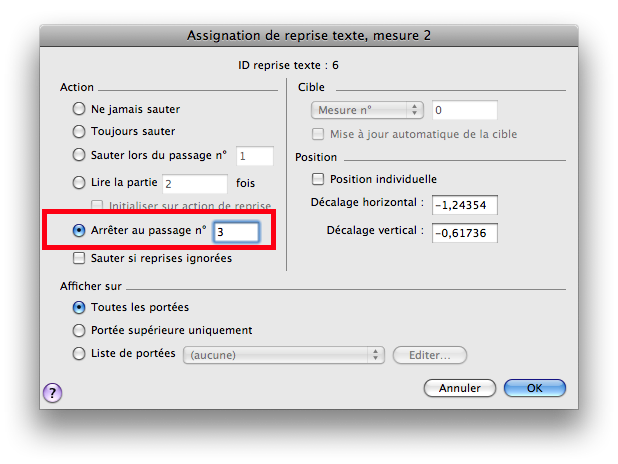Enable Sauter si reprises ignorées checkbox
This screenshot has width=618, height=464.
[x=80, y=258]
